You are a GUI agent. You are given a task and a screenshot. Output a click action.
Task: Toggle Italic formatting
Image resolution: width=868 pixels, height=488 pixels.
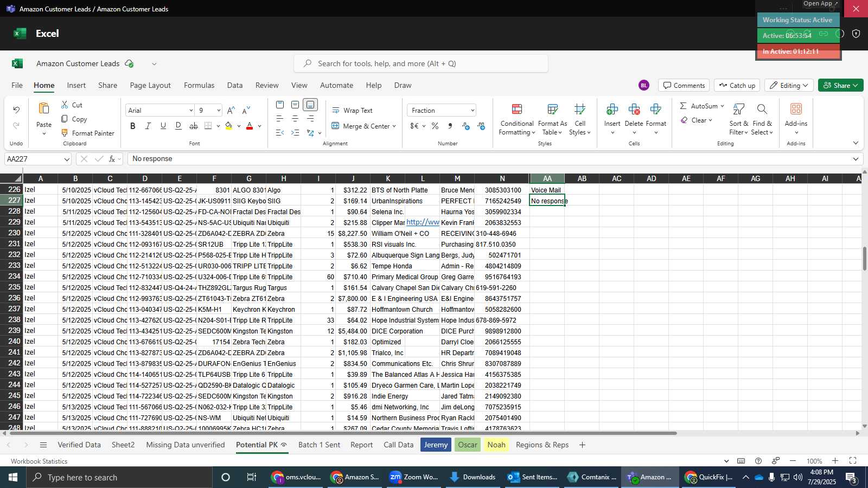point(148,126)
